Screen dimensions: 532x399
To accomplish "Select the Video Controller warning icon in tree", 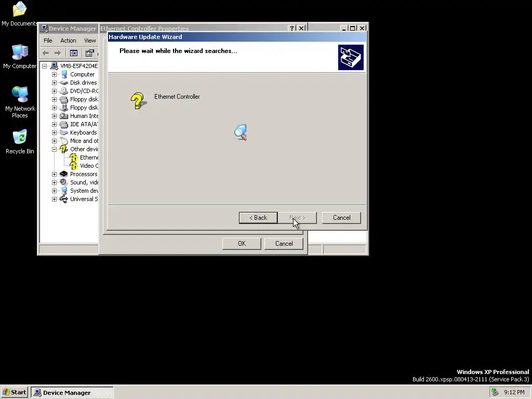I will click(74, 166).
